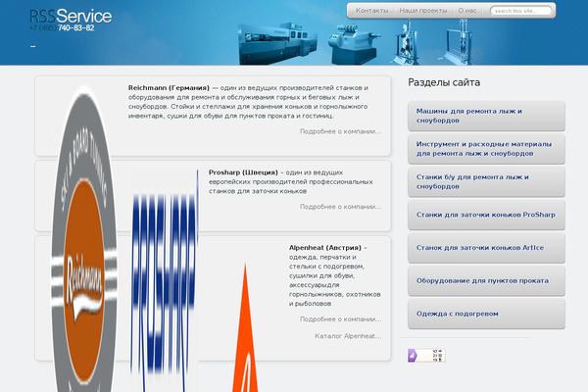Open Одежда с подогревом section
The image size is (588, 392).
click(x=486, y=314)
